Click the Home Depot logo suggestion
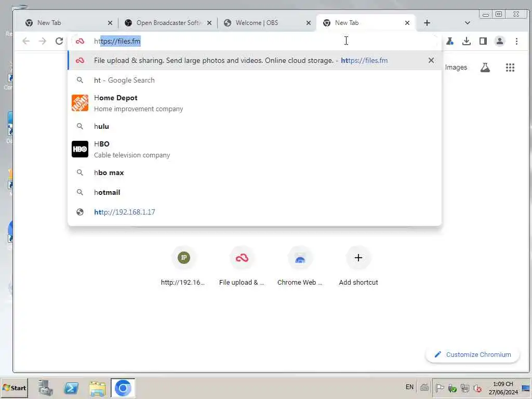Image resolution: width=532 pixels, height=399 pixels. coord(80,103)
